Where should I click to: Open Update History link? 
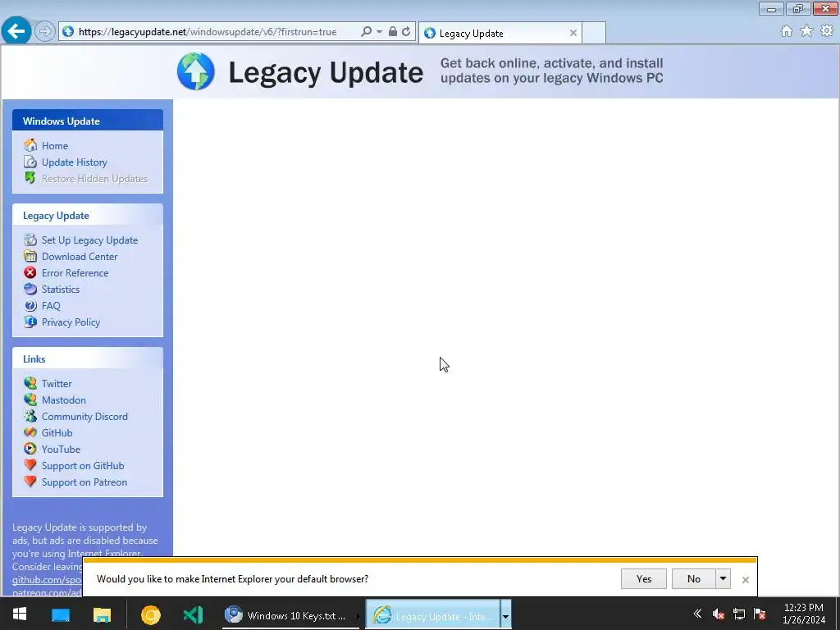[x=75, y=162]
